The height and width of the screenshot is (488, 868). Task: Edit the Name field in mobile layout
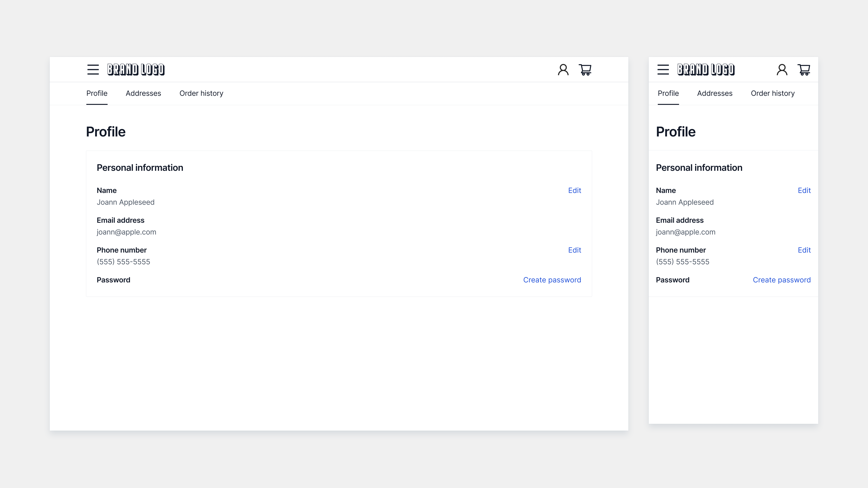[804, 191]
